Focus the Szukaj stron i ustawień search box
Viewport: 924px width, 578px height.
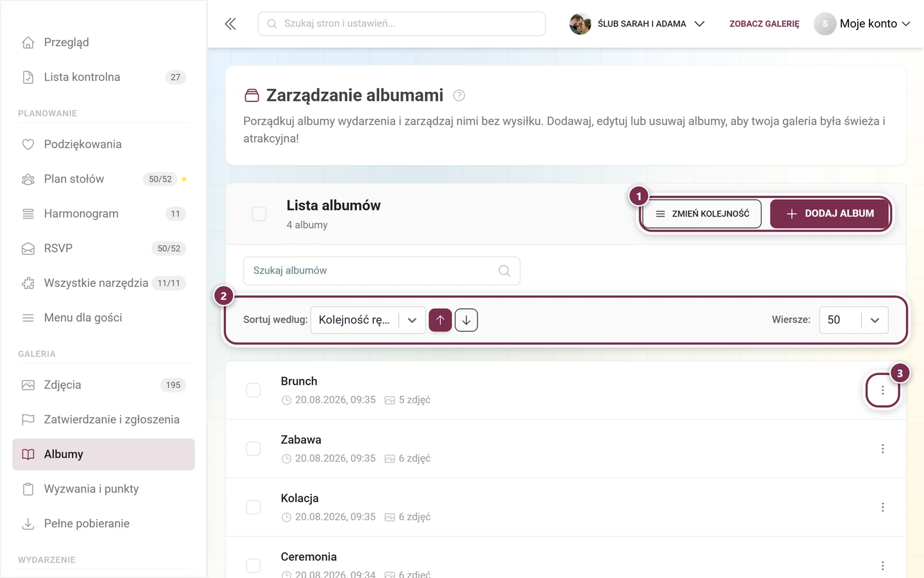pos(402,24)
